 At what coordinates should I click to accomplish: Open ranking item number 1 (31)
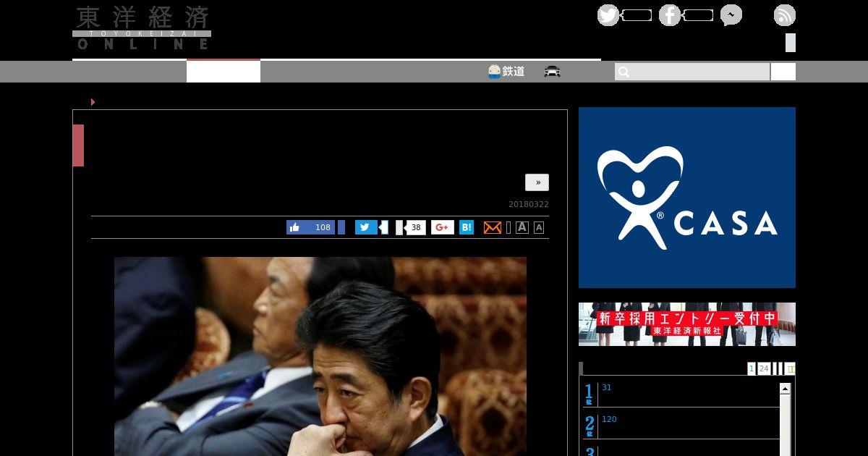[x=607, y=387]
